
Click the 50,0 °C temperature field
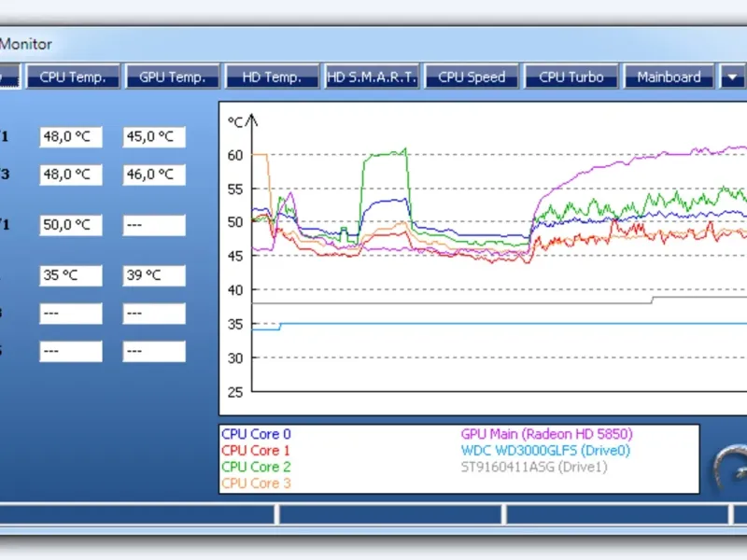(x=71, y=225)
